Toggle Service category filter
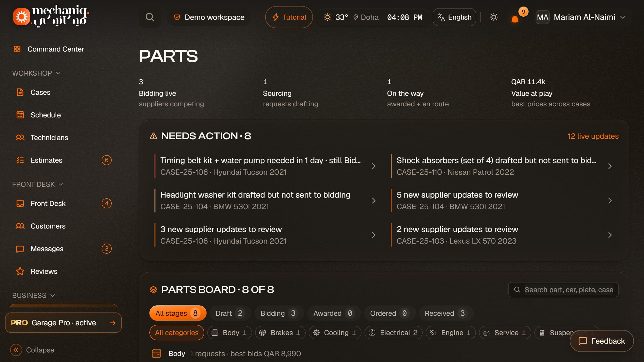644x362 pixels. point(505,333)
